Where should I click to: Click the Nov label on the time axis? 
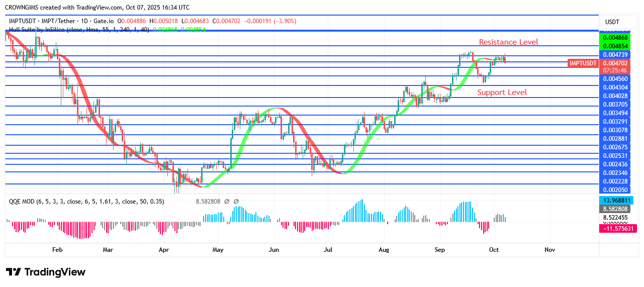(549, 249)
